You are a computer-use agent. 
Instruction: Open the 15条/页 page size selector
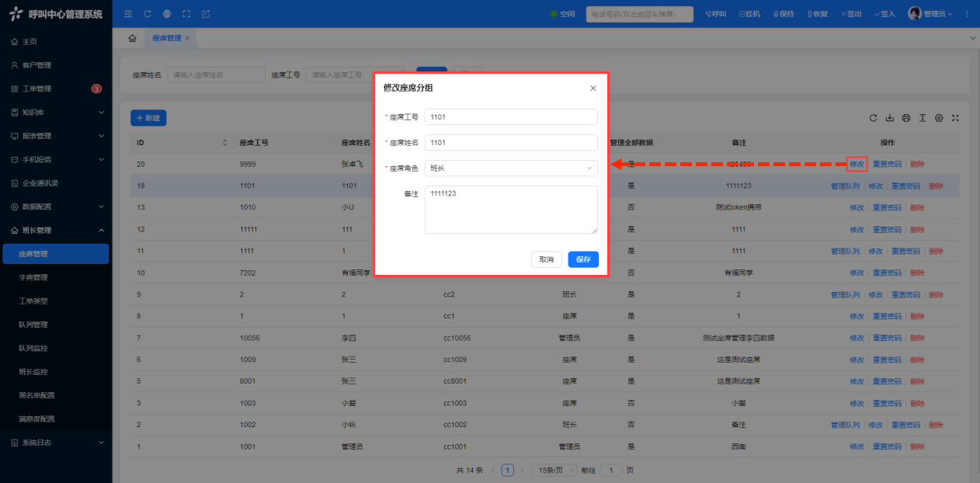tap(554, 470)
